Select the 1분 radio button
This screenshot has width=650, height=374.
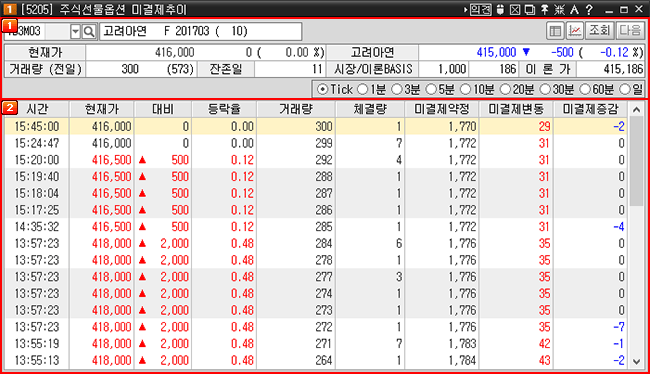tap(363, 89)
